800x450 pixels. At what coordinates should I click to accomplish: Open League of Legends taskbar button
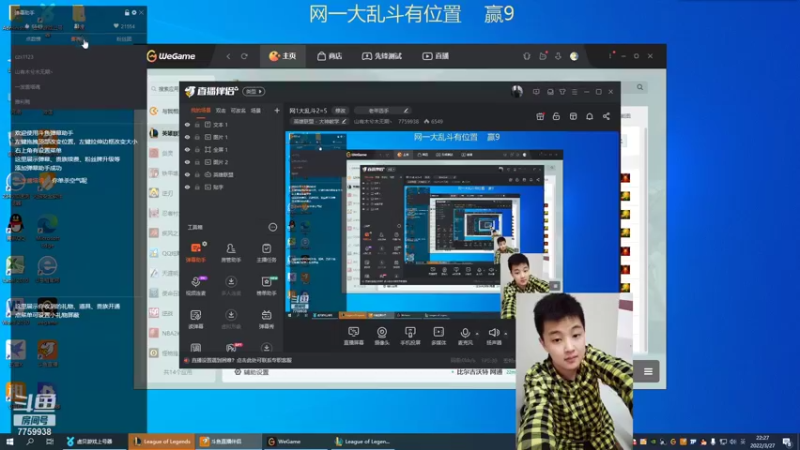tap(162, 442)
